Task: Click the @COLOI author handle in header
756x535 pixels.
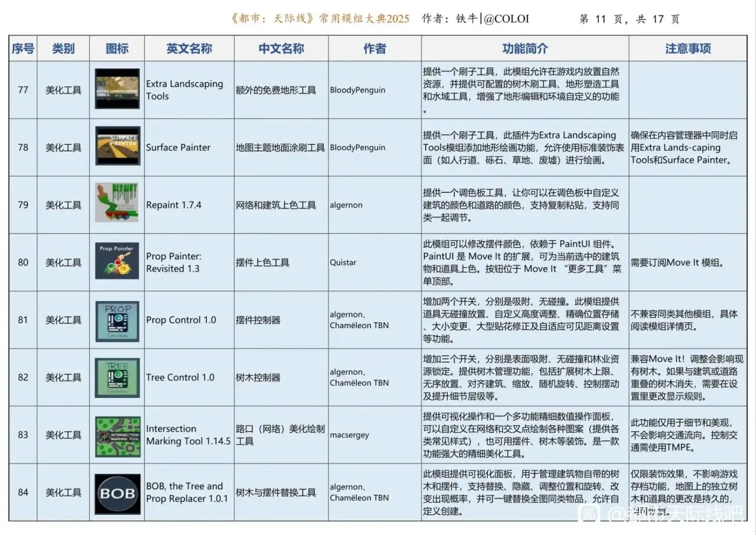Action: [506, 19]
